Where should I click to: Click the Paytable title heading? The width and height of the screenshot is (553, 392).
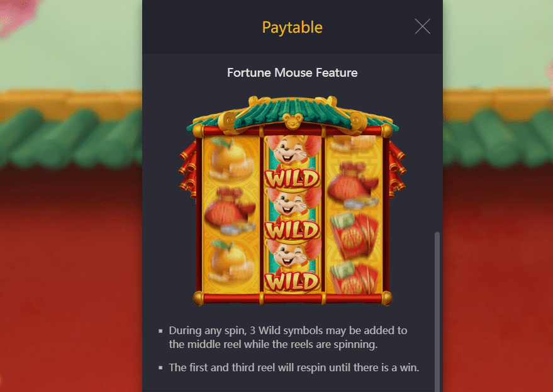pyautogui.click(x=293, y=27)
